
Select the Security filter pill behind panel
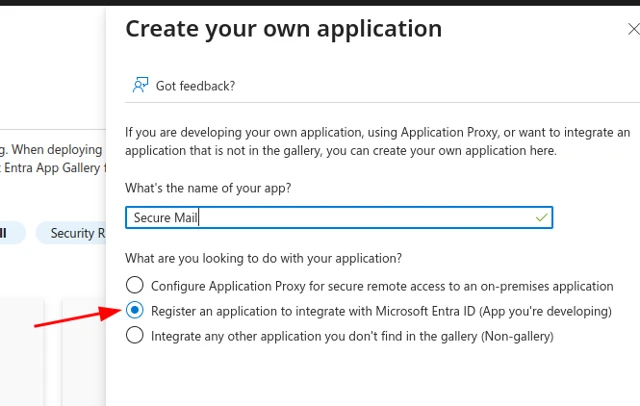point(72,233)
